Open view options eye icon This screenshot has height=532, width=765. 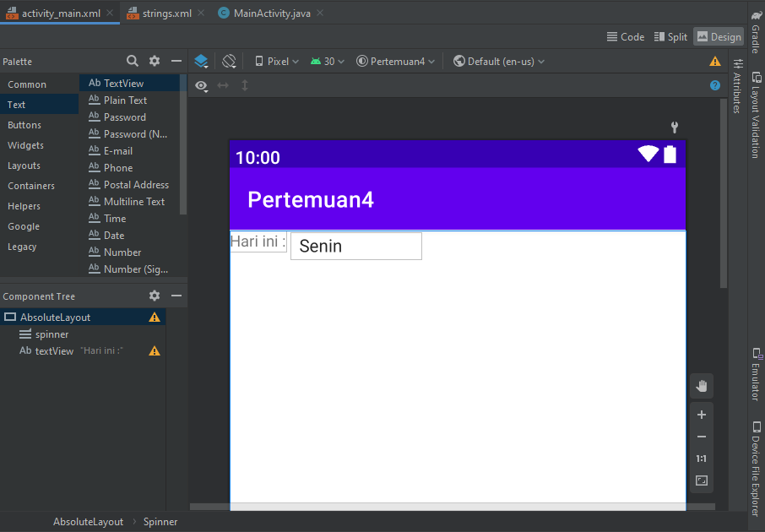click(x=202, y=86)
